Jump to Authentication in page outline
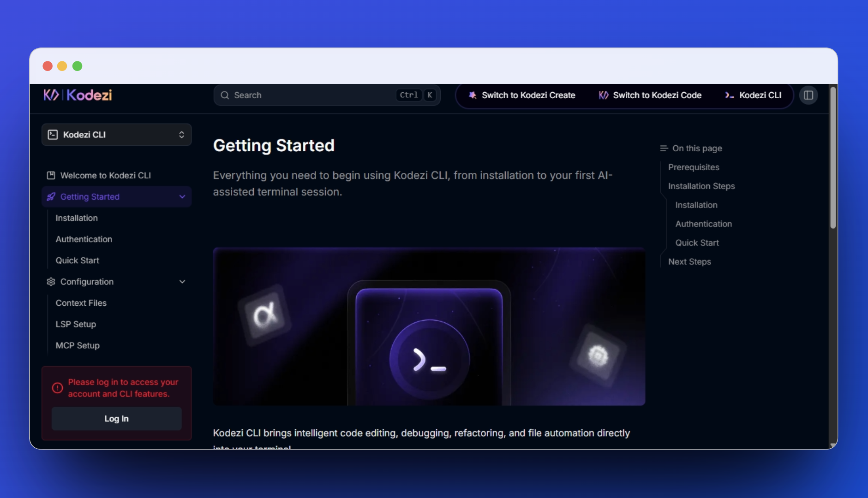The height and width of the screenshot is (498, 868). coord(704,224)
